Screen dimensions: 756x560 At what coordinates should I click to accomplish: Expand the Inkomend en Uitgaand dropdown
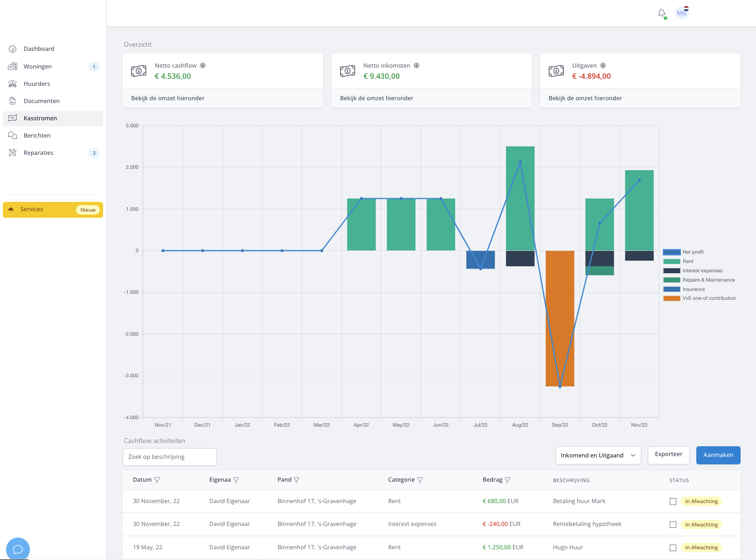click(x=598, y=456)
